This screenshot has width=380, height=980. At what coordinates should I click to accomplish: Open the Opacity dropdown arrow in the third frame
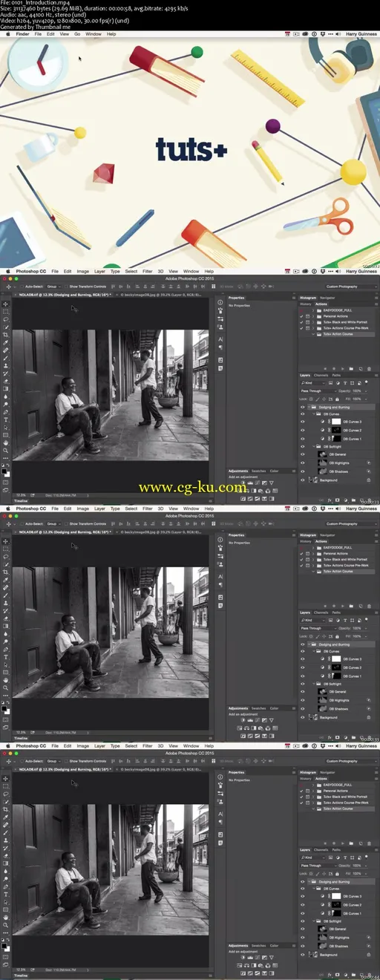pyautogui.click(x=366, y=865)
